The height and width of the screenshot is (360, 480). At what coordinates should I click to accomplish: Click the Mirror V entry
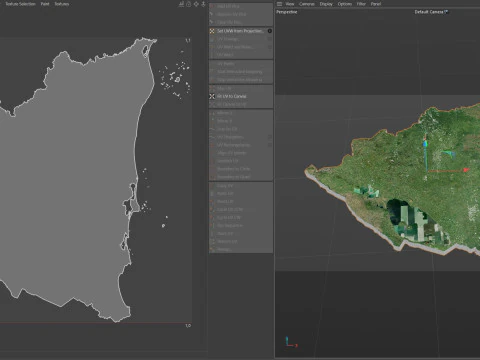pyautogui.click(x=241, y=121)
